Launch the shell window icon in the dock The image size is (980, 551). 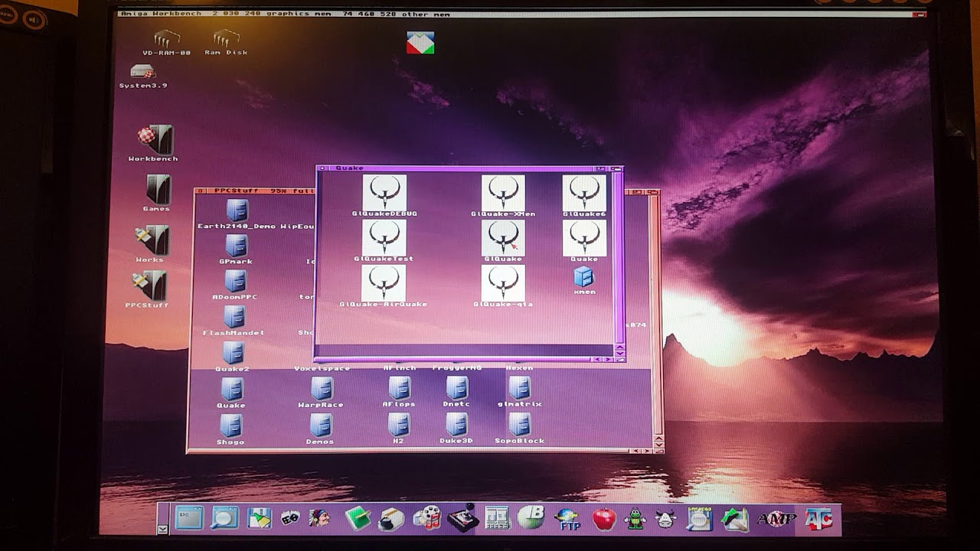coord(188,518)
